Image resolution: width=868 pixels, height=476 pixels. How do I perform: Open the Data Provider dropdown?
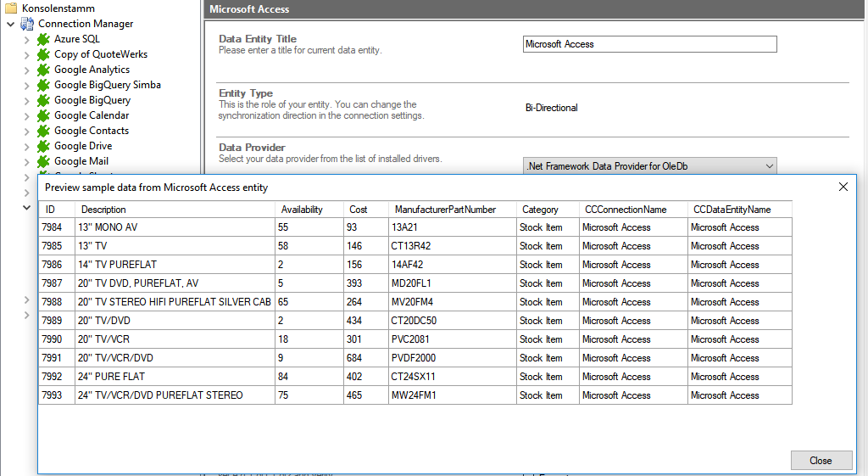pos(769,166)
